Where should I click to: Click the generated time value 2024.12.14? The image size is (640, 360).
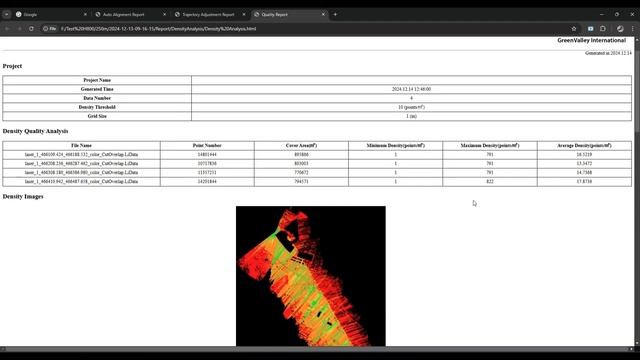point(411,89)
